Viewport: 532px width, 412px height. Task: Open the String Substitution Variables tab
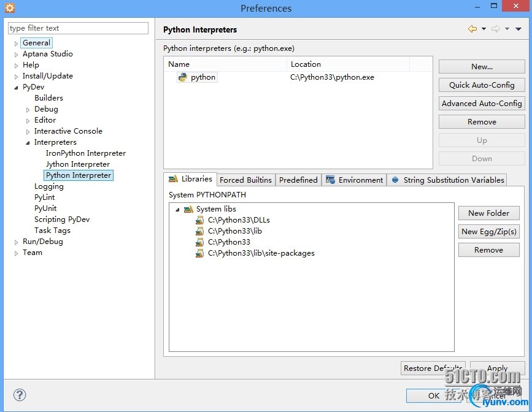coord(447,180)
